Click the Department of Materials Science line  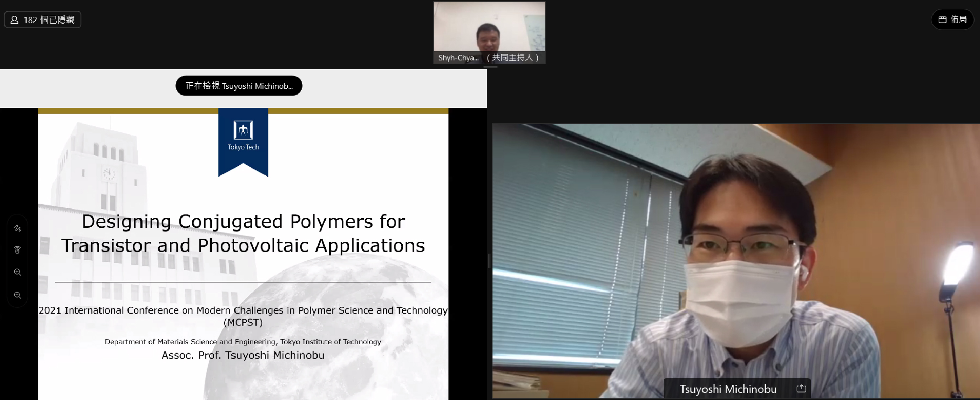(243, 342)
